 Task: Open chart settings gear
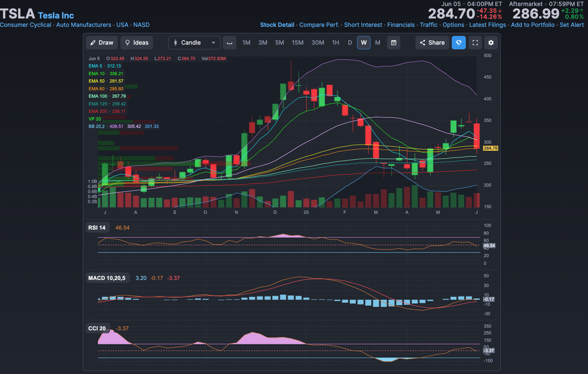(491, 43)
